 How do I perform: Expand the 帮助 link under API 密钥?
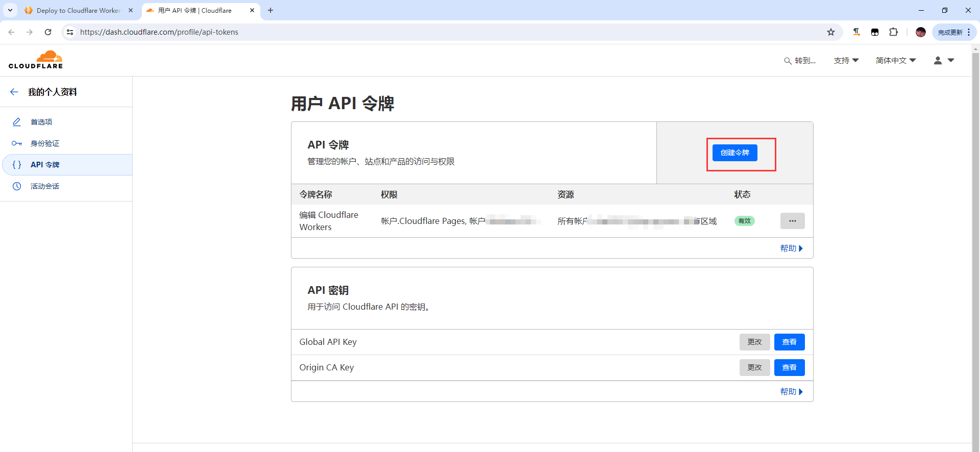791,392
